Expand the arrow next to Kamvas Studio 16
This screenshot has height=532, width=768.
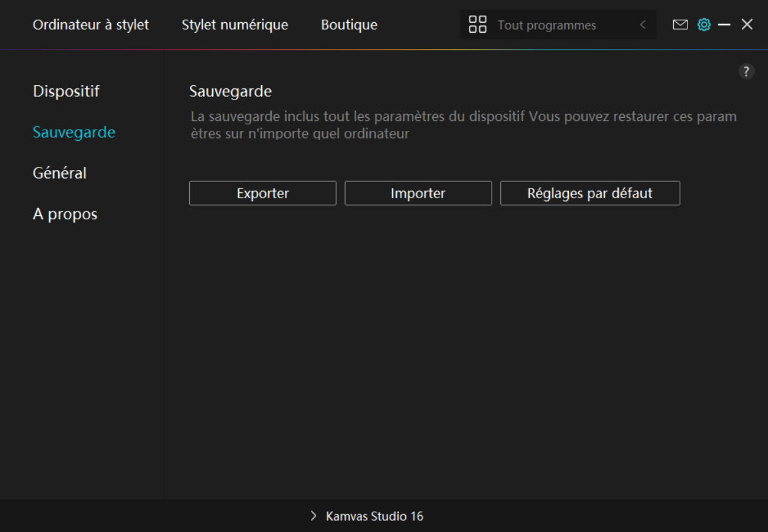(313, 516)
